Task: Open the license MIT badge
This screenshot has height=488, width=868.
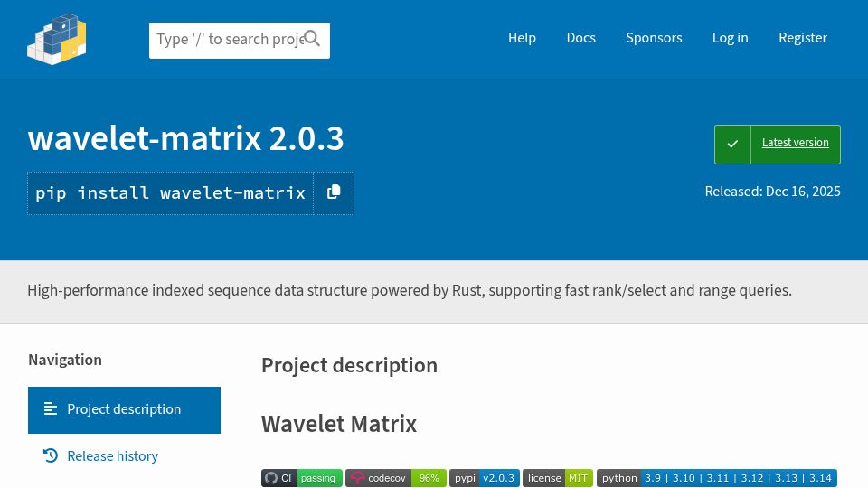Action: [558, 478]
